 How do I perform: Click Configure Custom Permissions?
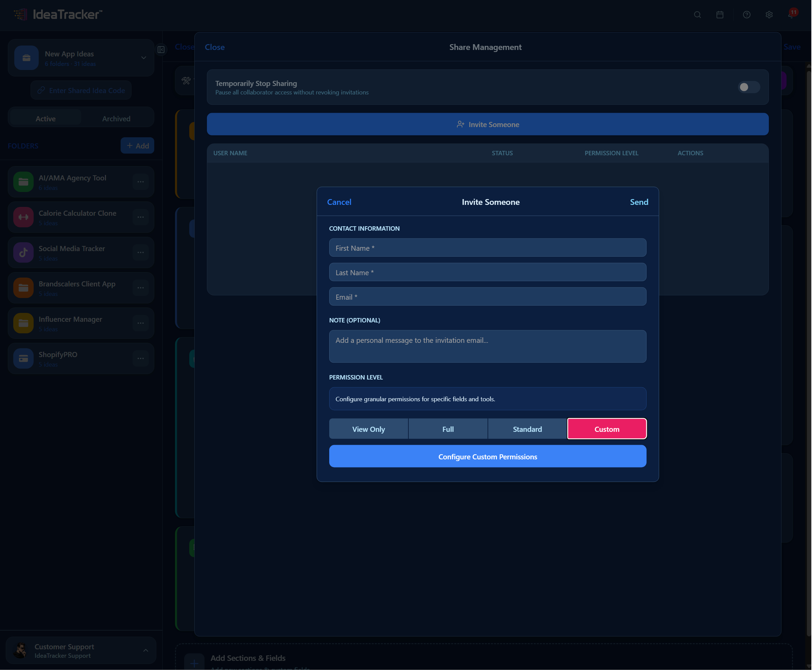pos(488,457)
